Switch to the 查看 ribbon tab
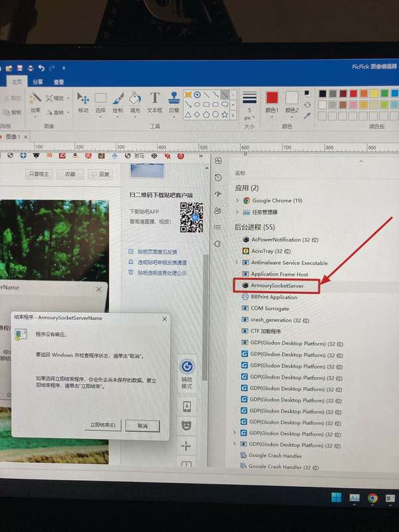The height and width of the screenshot is (532, 399). point(59,82)
